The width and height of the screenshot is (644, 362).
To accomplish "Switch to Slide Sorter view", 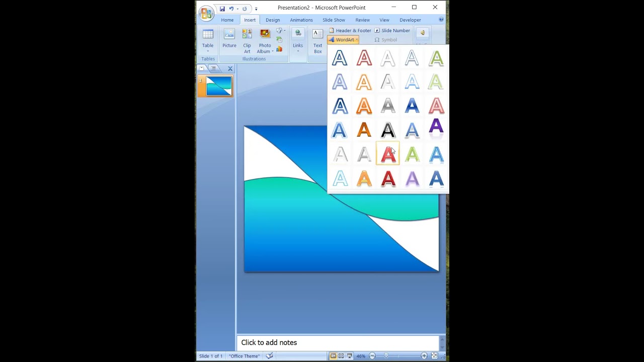I will 341,356.
